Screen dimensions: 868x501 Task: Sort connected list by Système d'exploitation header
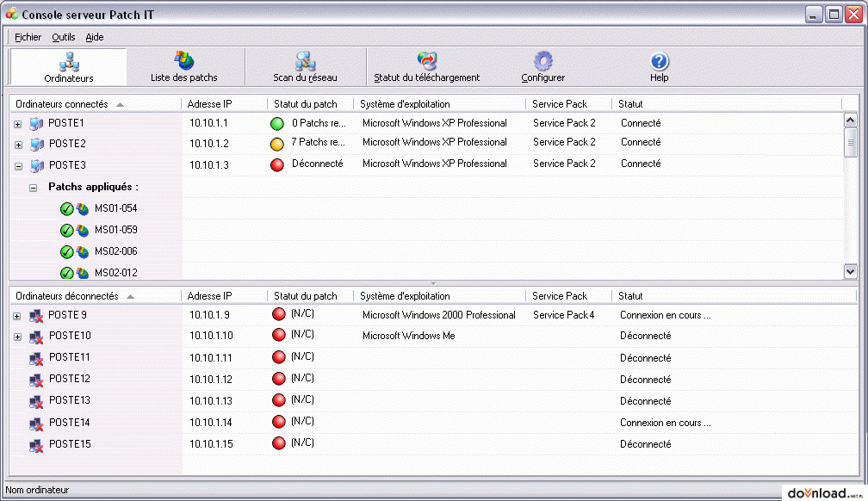(439, 104)
